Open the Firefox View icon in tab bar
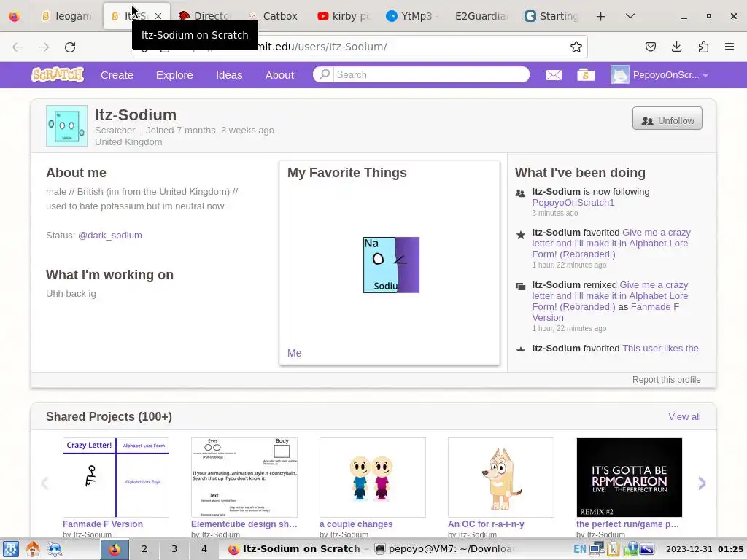This screenshot has height=560, width=747. 15,16
